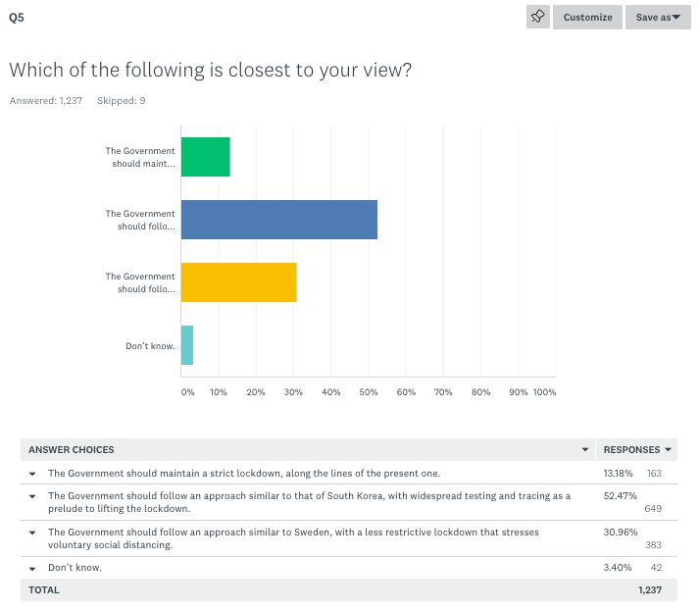
Task: Expand the Sweden answer row arrow
Action: pos(32,533)
